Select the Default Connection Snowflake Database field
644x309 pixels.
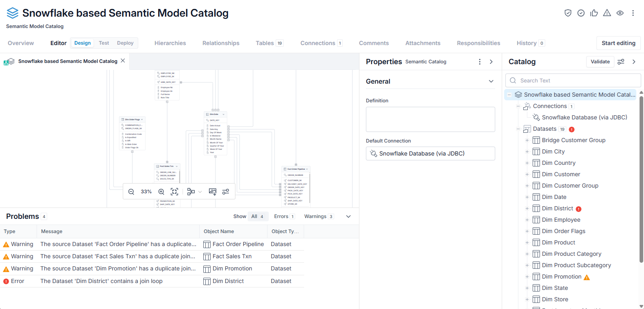point(430,153)
